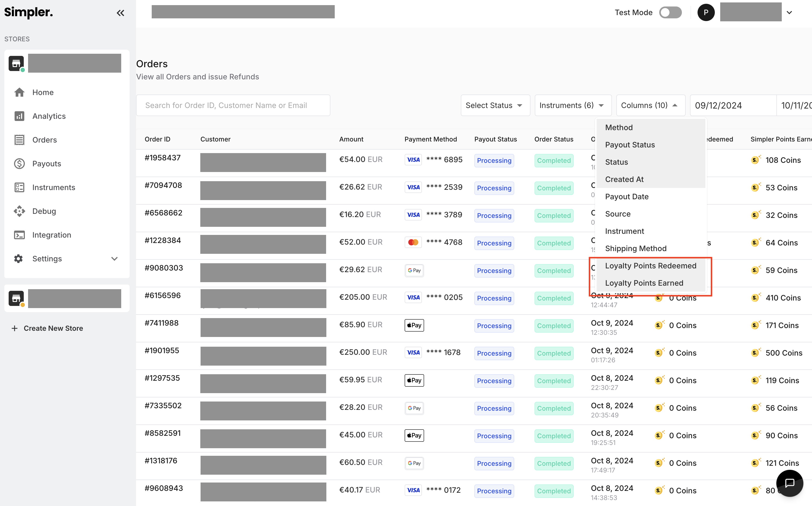812x506 pixels.
Task: Open the chat support bubble
Action: pyautogui.click(x=790, y=483)
